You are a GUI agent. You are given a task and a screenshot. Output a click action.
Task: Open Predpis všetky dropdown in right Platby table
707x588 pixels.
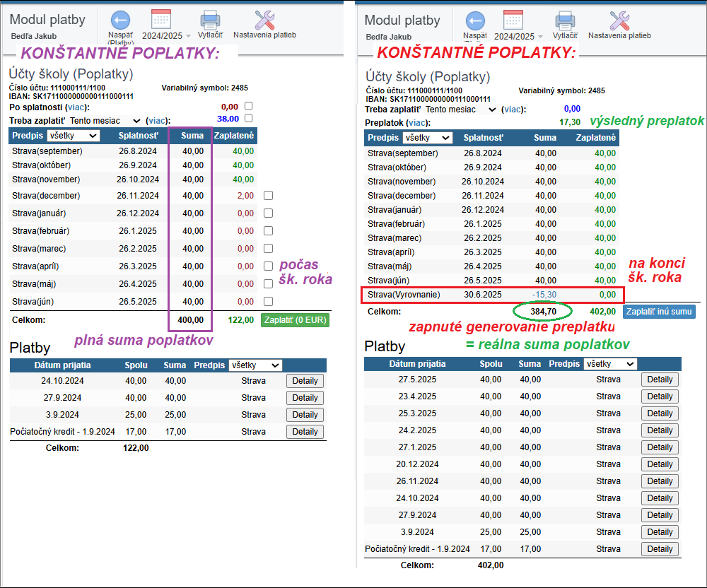609,364
